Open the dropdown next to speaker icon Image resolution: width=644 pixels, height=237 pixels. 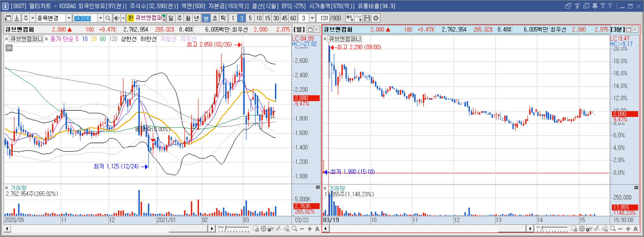click(x=123, y=18)
